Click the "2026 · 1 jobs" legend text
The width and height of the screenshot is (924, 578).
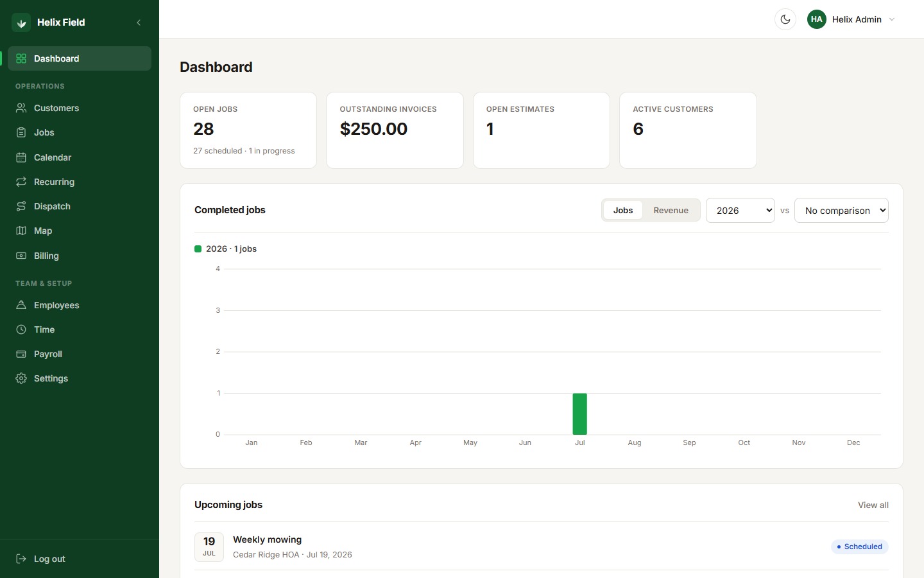231,249
